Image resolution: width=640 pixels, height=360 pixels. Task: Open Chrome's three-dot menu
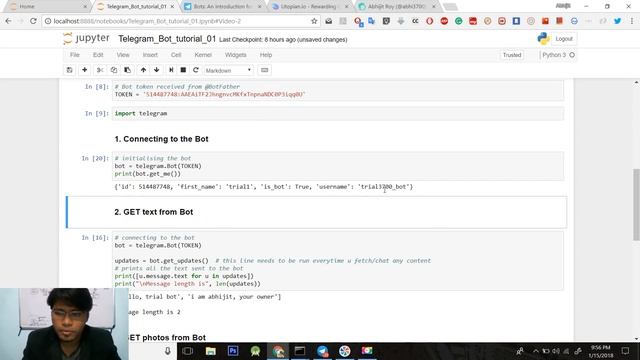632,21
